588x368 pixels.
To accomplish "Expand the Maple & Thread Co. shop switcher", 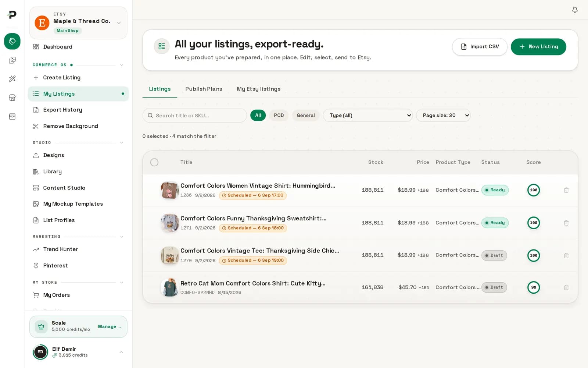I will click(x=78, y=23).
